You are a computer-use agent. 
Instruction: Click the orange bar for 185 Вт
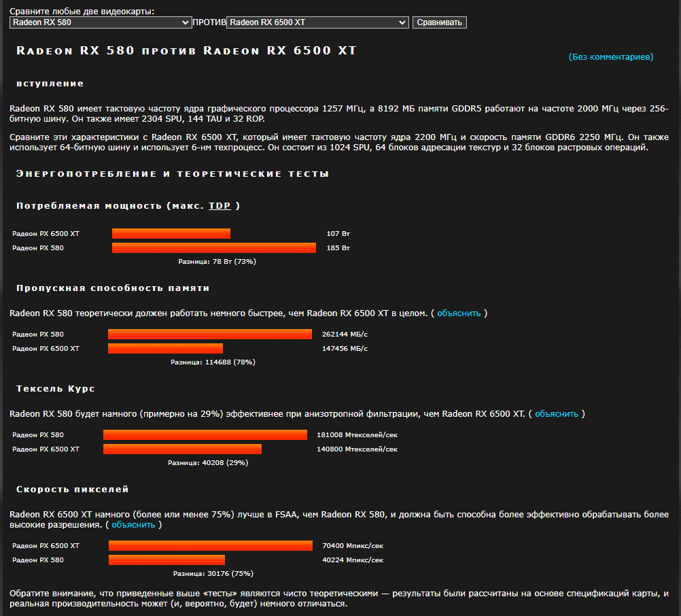[x=214, y=248]
